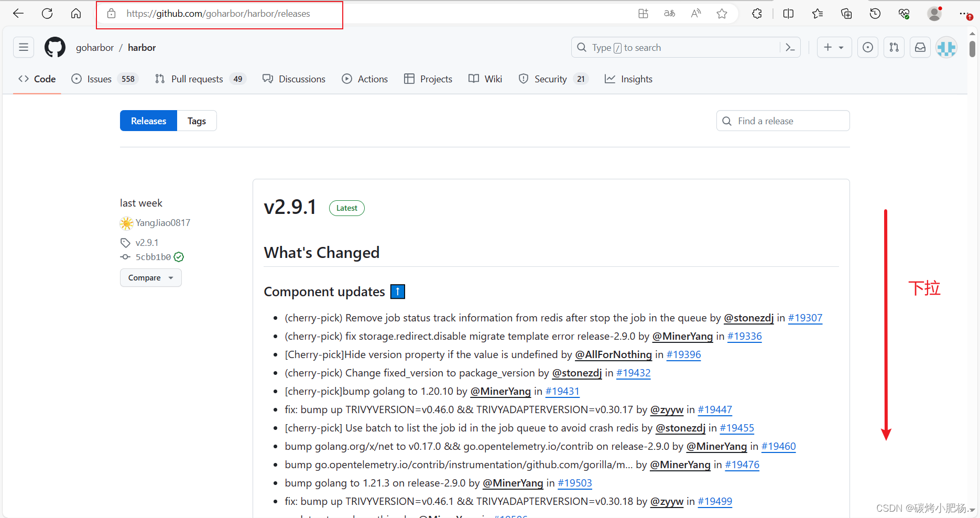Click the verified commit check badge
Image resolution: width=980 pixels, height=518 pixels.
(x=179, y=257)
